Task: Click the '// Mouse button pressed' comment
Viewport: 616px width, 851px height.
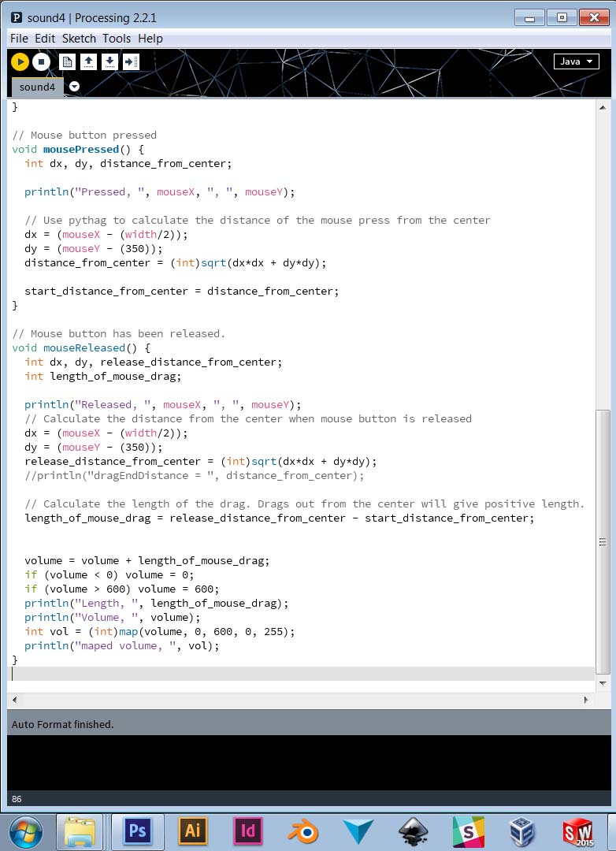Action: point(84,136)
